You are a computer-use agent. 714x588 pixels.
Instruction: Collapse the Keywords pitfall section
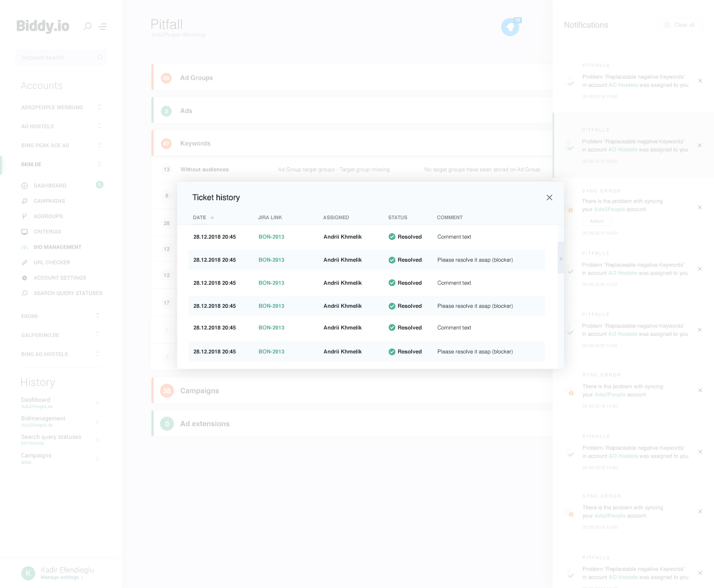[x=352, y=143]
